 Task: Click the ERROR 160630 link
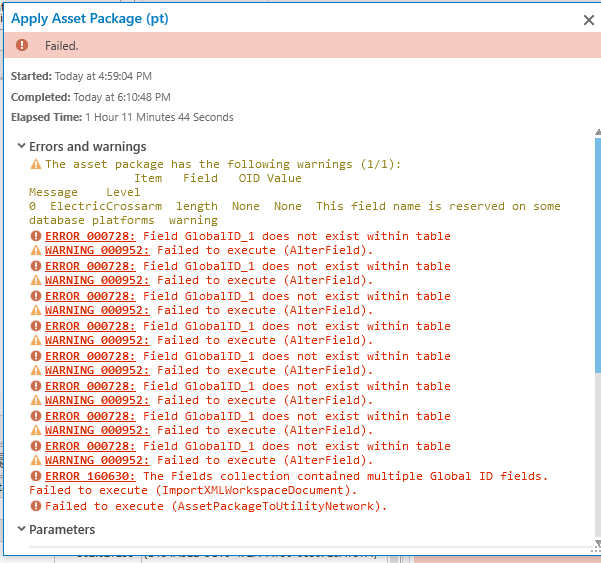point(90,476)
